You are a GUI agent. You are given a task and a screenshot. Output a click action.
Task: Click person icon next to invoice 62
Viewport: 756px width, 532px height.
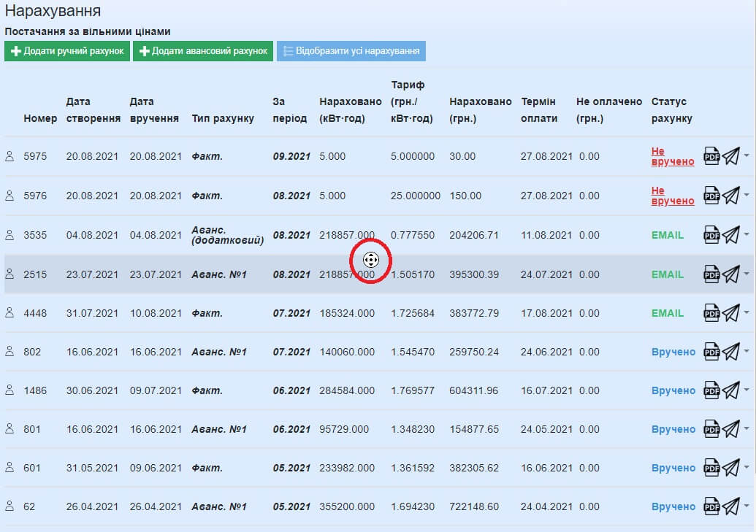coord(10,506)
